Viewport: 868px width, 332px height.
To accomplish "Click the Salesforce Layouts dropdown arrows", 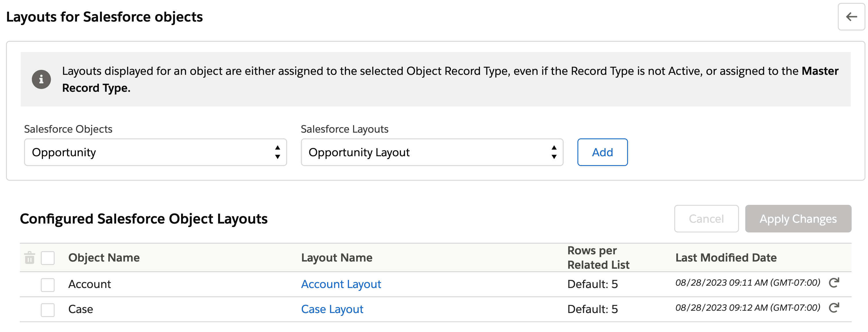I will pos(554,152).
